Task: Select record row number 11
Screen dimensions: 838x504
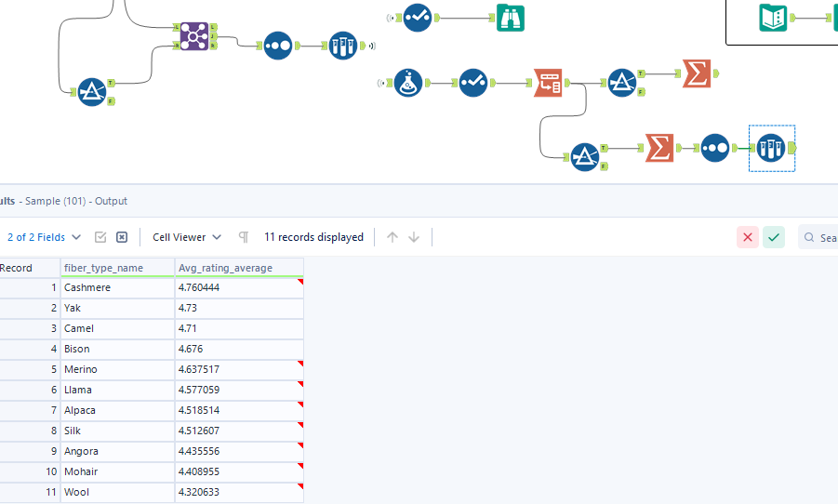Action: [30, 492]
